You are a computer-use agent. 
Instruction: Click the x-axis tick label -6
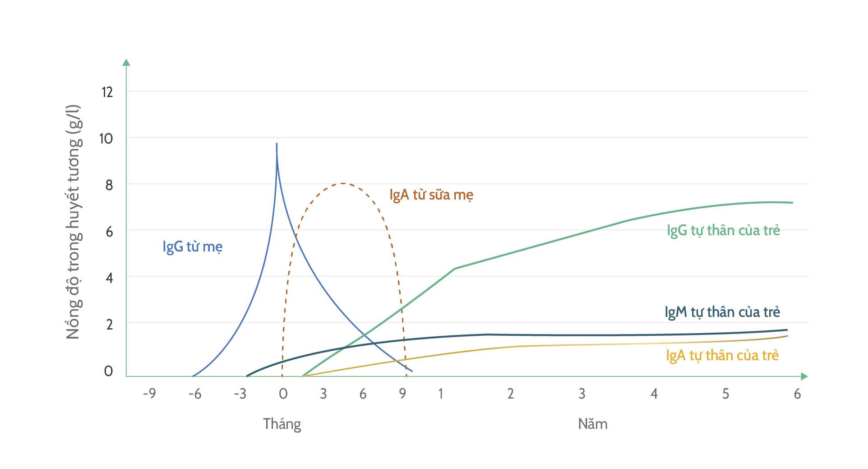(x=194, y=394)
